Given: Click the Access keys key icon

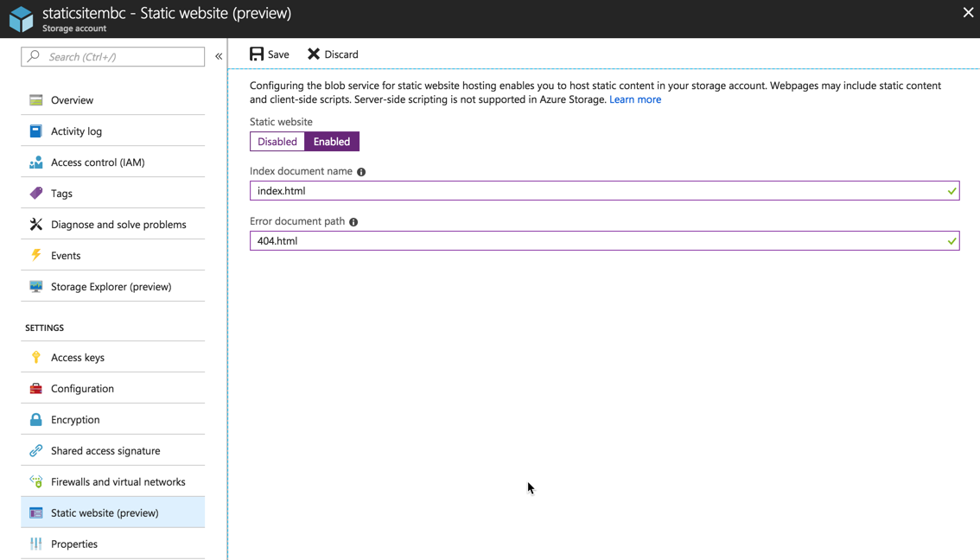Looking at the screenshot, I should click(35, 357).
